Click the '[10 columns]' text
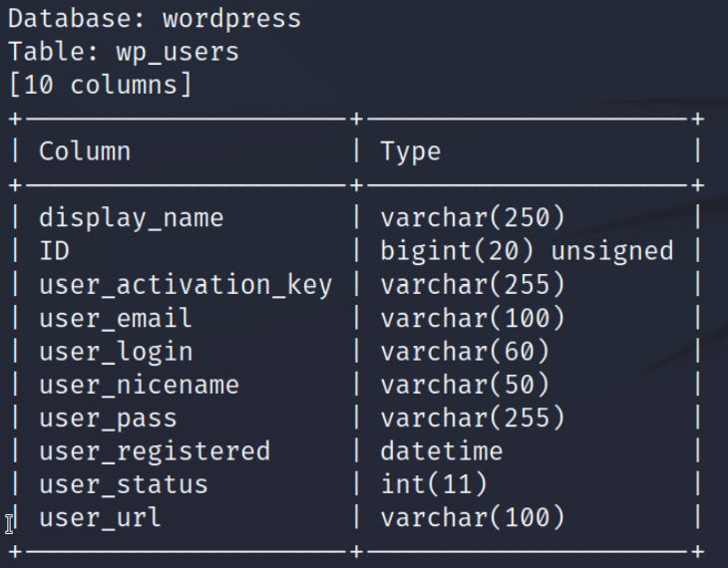Image resolution: width=728 pixels, height=568 pixels. [101, 85]
